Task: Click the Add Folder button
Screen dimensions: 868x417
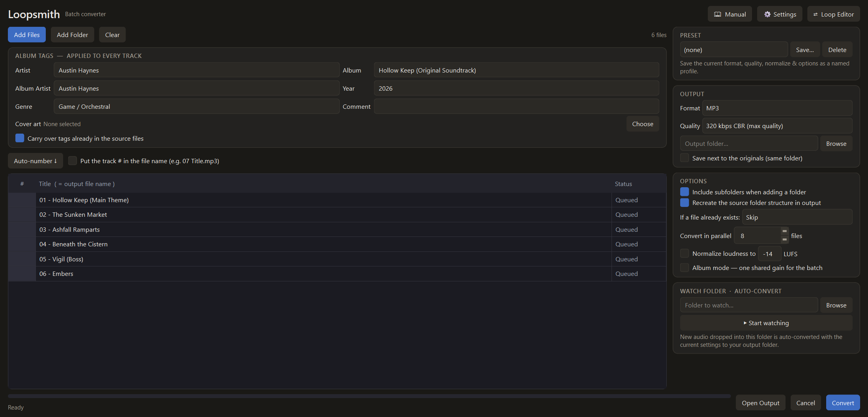Action: tap(72, 35)
